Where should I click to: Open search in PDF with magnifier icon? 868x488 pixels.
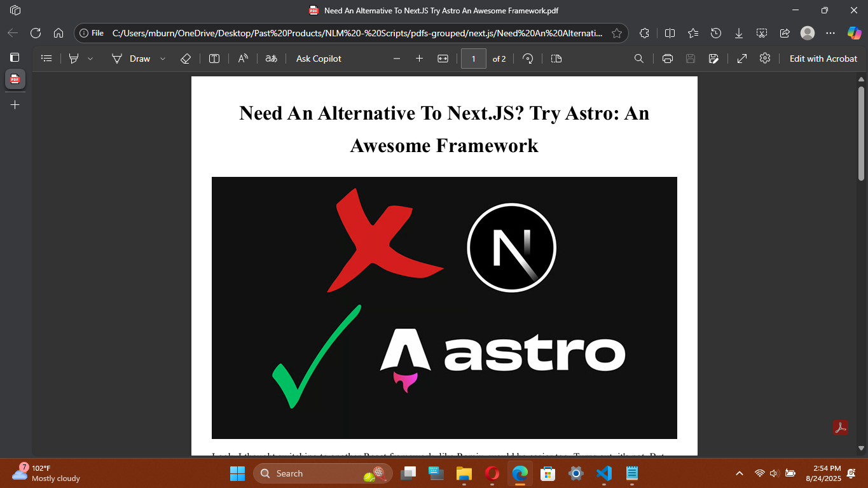click(x=639, y=59)
